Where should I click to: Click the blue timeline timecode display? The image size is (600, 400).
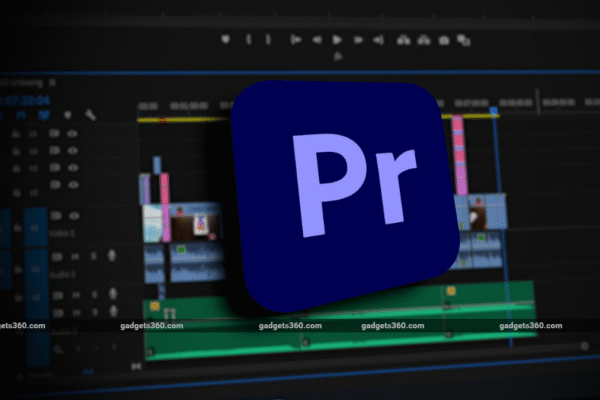click(x=25, y=101)
